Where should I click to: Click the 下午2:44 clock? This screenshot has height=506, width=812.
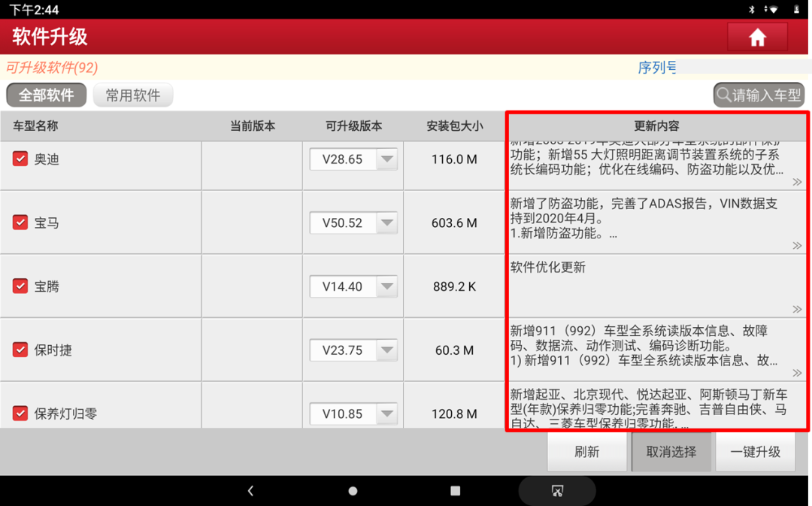(x=34, y=9)
